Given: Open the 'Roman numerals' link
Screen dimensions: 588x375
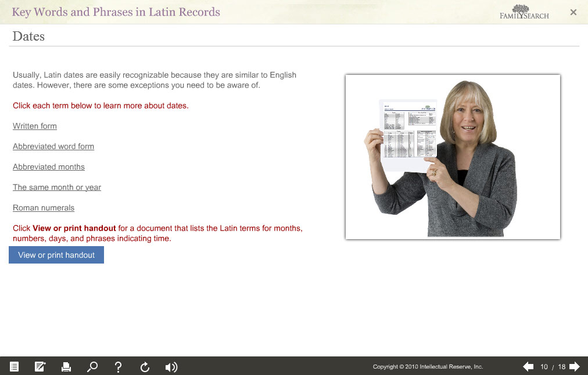Looking at the screenshot, I should tap(44, 207).
